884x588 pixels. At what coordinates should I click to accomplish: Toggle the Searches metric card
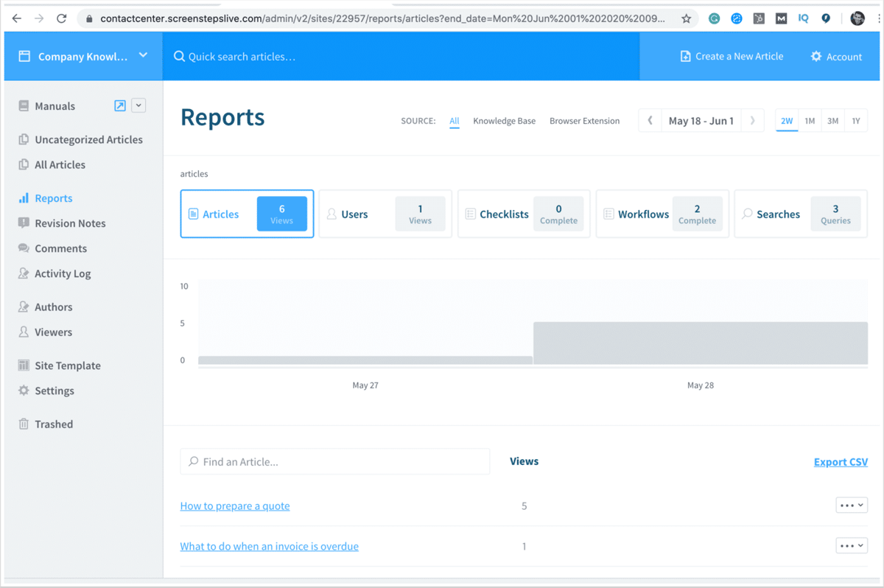(800, 214)
